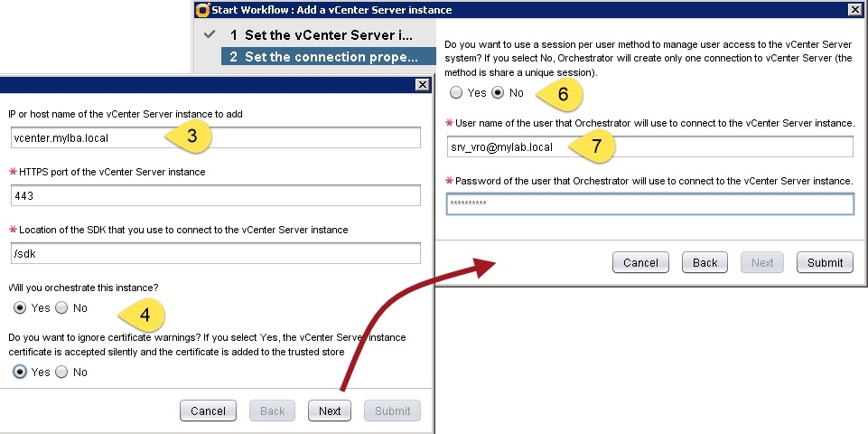
Task: Click the SDK location field showing /sdk
Action: [x=215, y=253]
